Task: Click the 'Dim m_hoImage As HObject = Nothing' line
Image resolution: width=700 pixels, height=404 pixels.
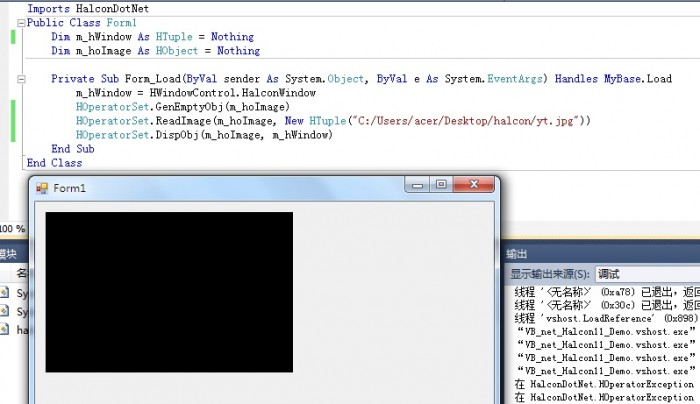Action: tap(155, 51)
